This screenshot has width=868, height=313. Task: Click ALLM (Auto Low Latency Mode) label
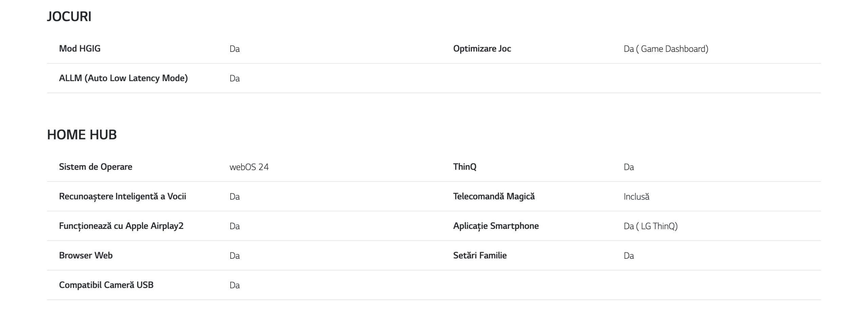(x=123, y=78)
